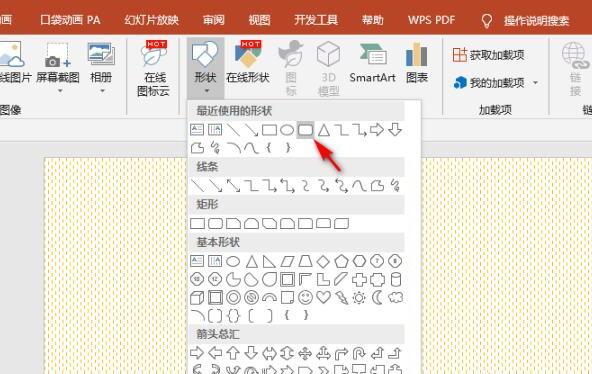The image size is (592, 374).
Task: Select the sun shape in 基本形状
Action: [359, 298]
